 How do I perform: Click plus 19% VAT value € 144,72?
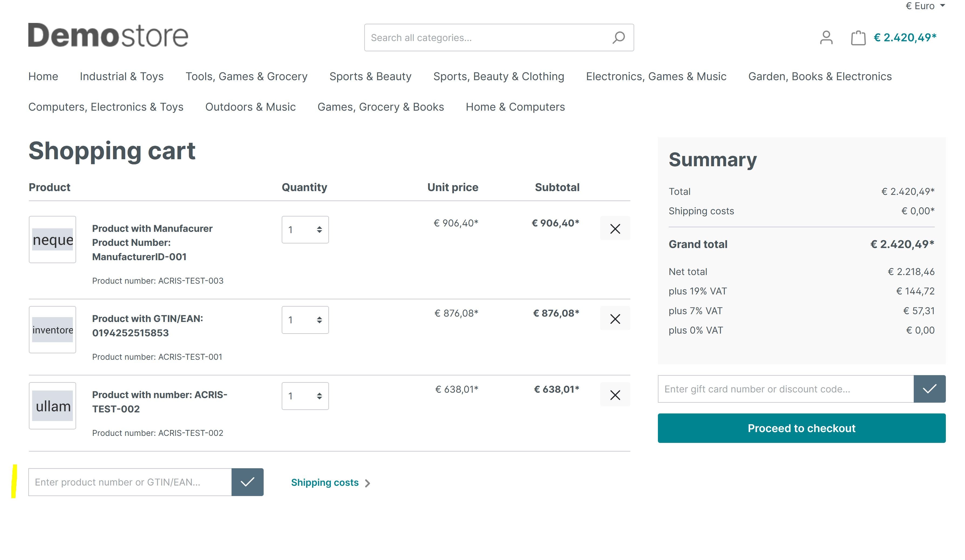click(x=915, y=291)
